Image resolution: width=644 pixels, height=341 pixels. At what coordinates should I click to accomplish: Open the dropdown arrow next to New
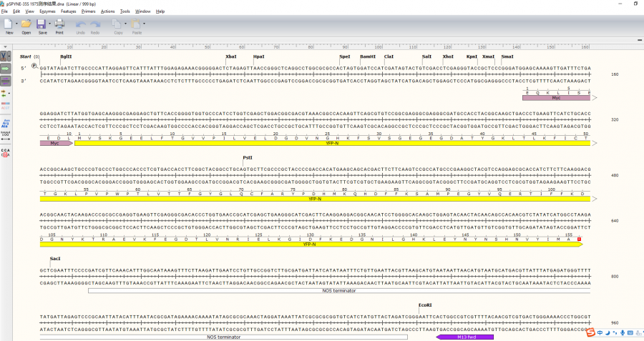pos(16,24)
